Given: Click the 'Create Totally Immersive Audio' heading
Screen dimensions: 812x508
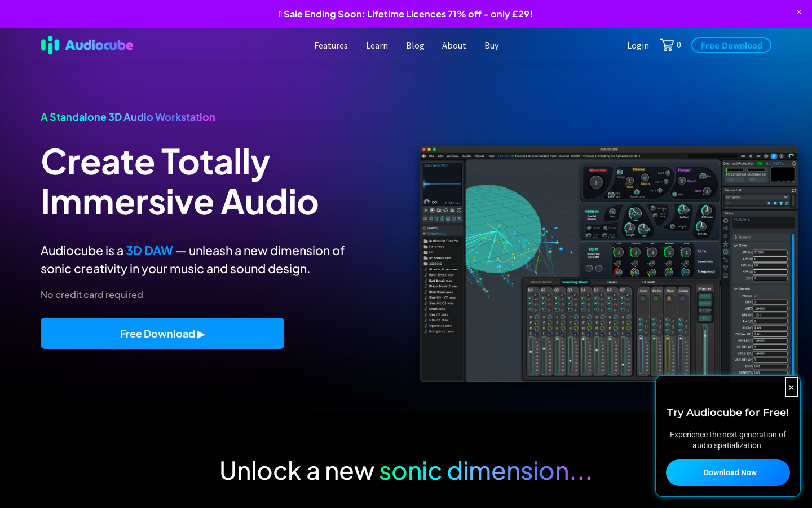Looking at the screenshot, I should [x=180, y=182].
